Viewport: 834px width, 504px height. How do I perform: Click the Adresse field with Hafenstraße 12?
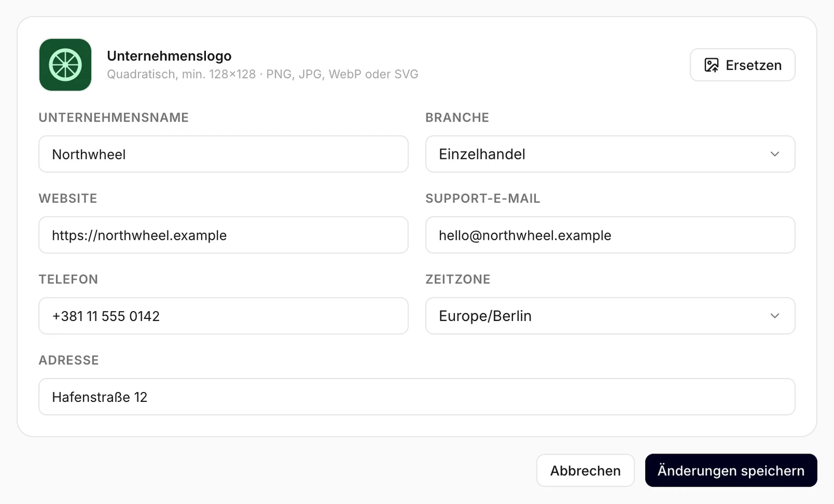(x=416, y=397)
